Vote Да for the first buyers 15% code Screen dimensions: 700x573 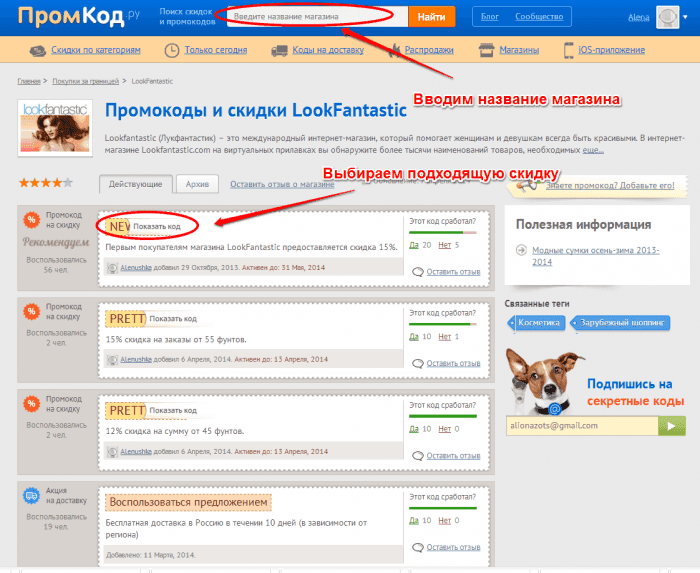click(x=414, y=245)
